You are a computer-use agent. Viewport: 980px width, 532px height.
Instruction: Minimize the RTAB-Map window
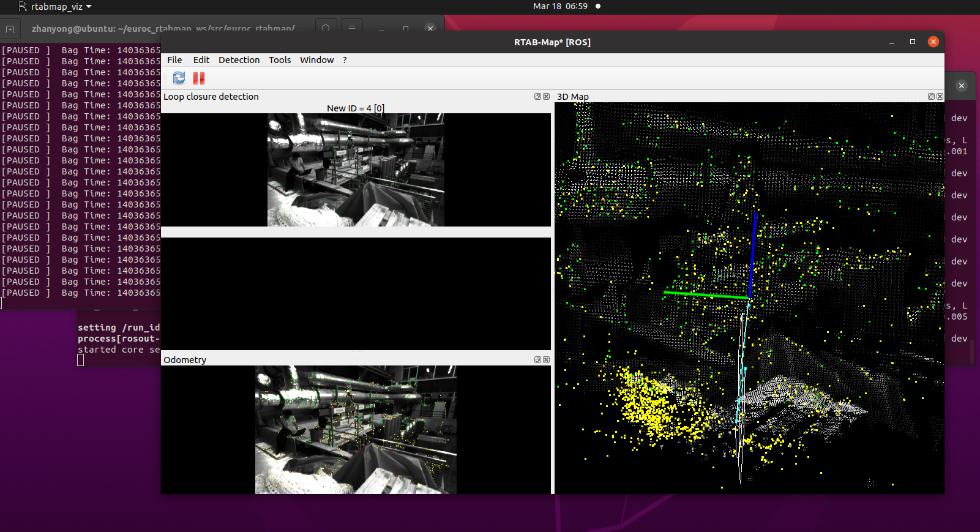[x=892, y=42]
